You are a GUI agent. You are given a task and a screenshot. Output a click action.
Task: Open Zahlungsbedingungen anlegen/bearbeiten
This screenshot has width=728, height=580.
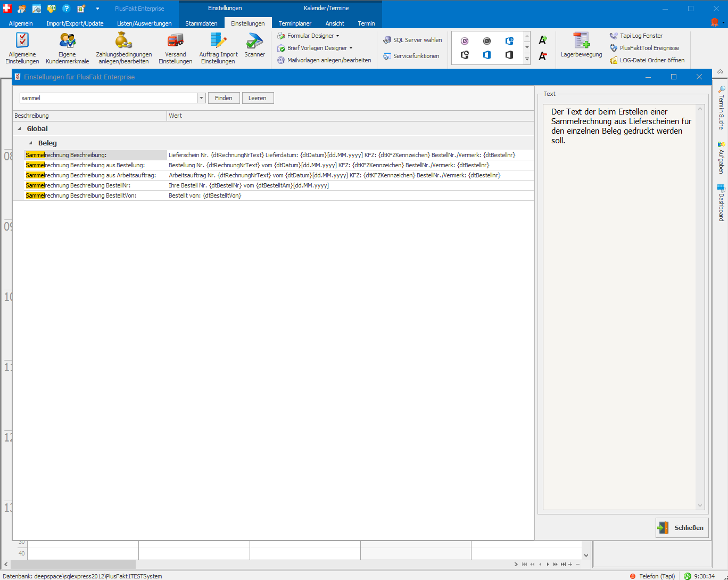coord(123,48)
